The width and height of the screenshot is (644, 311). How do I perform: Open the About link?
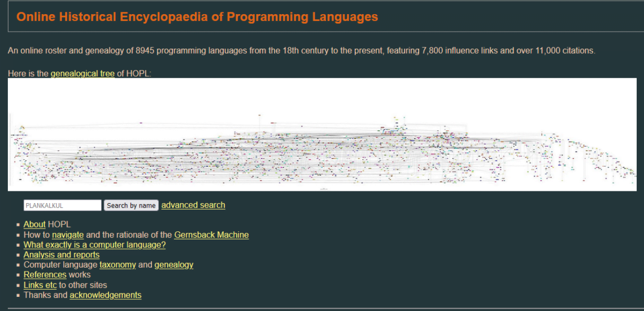(34, 224)
